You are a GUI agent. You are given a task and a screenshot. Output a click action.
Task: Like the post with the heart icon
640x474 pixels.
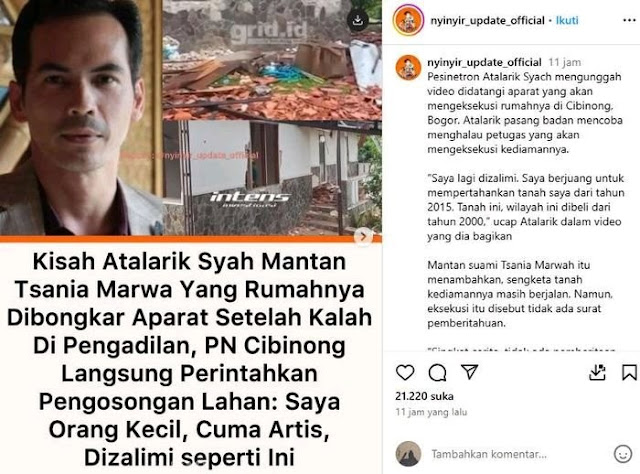[x=405, y=372]
